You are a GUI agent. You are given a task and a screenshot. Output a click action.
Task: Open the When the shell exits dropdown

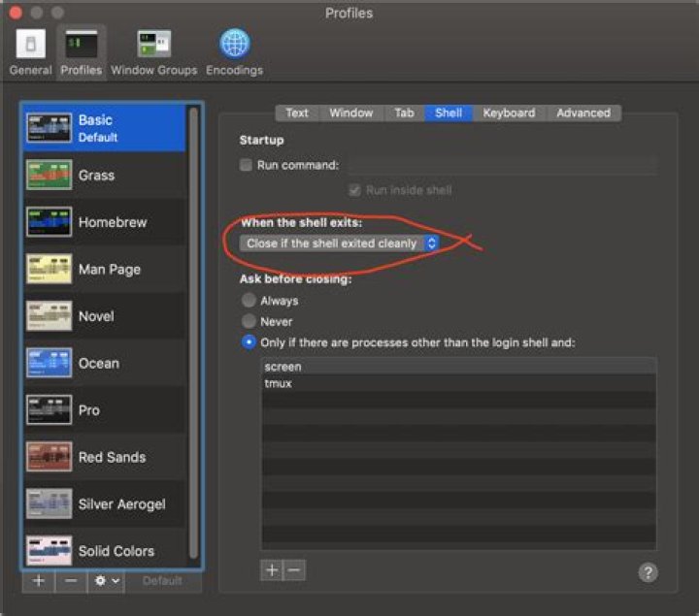tap(339, 243)
